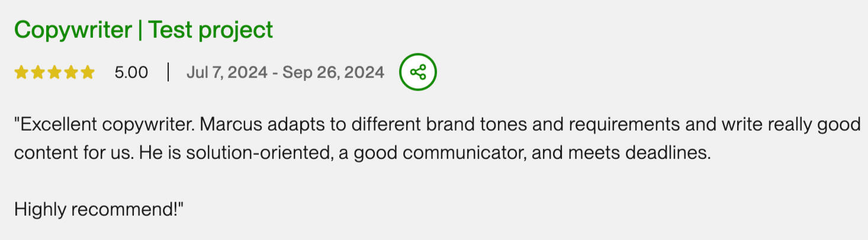Open the "Copywriter | Test project" title link

[x=143, y=30]
